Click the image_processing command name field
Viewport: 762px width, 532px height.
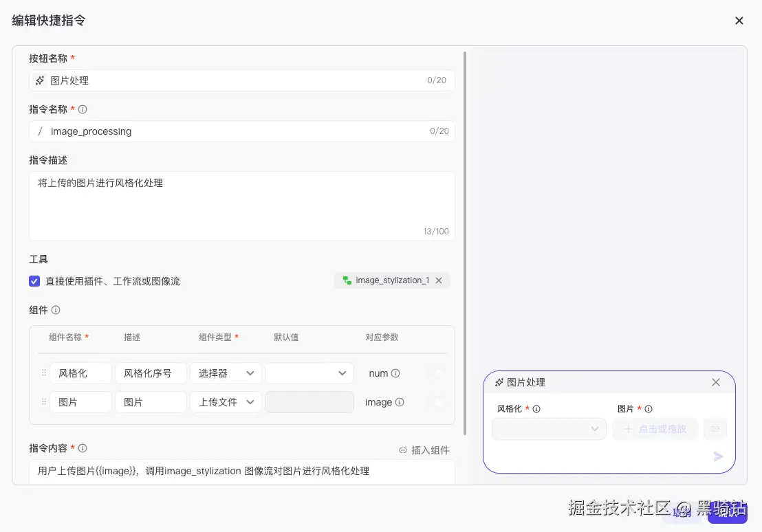(241, 131)
